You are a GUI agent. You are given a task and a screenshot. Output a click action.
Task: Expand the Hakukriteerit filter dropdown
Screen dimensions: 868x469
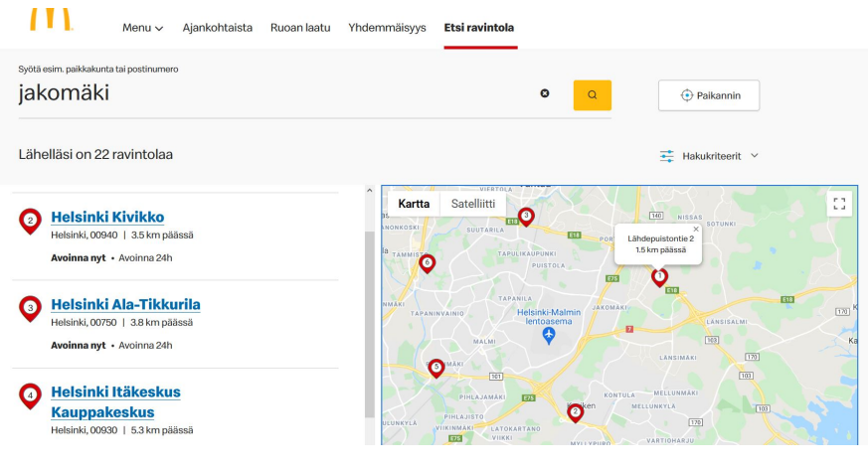tap(709, 156)
